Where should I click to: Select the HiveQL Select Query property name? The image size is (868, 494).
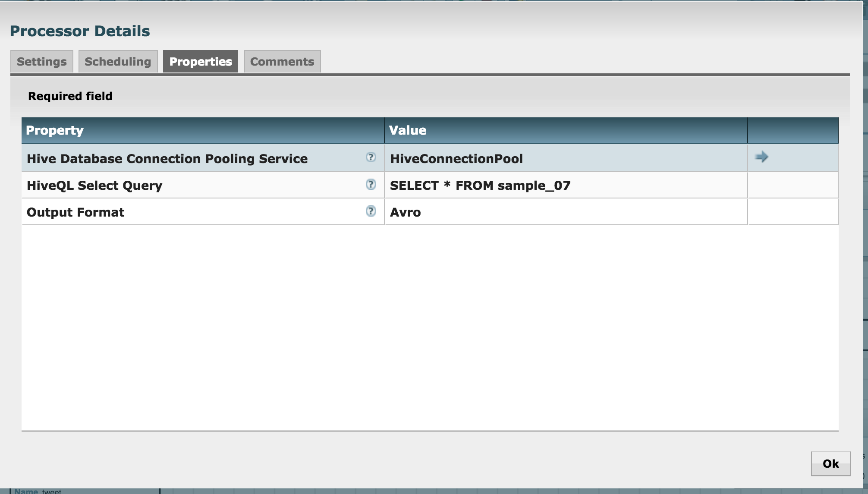tap(94, 185)
